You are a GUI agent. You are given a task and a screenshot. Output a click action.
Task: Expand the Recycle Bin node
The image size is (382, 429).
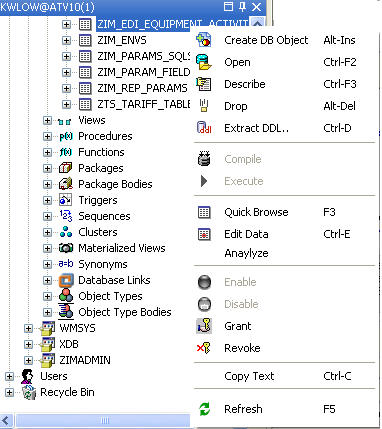(x=9, y=392)
